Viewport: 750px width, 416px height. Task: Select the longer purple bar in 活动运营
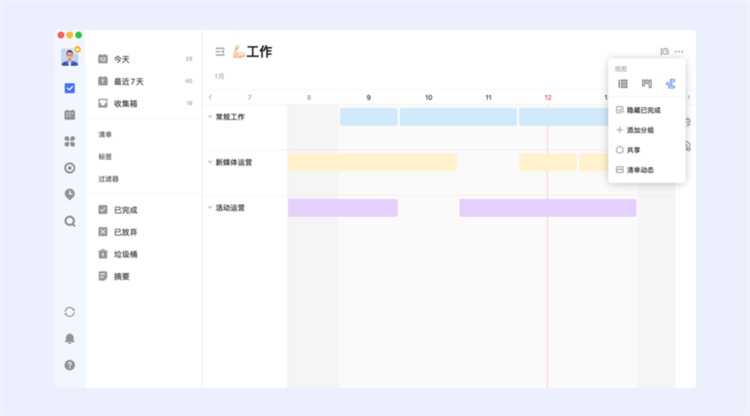[x=548, y=208]
